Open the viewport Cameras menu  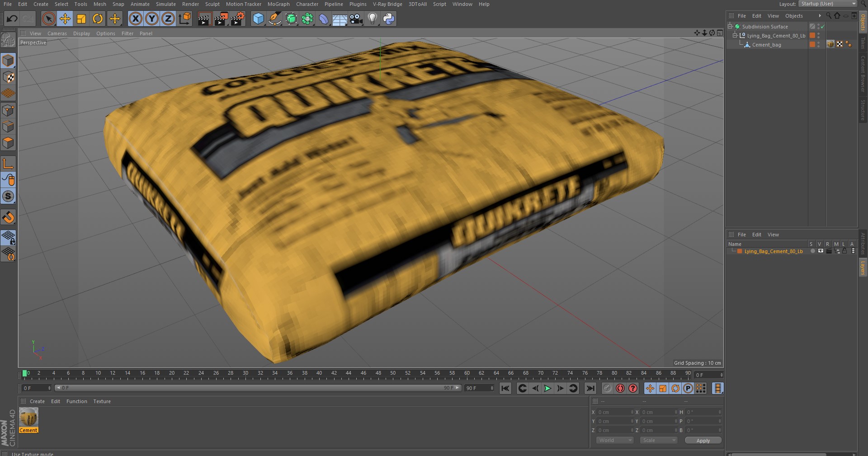tap(57, 33)
